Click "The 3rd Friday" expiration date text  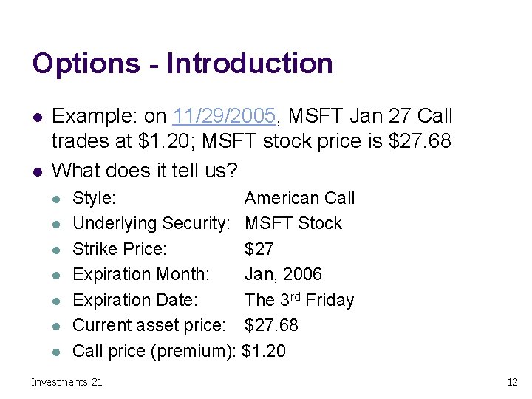coord(299,300)
